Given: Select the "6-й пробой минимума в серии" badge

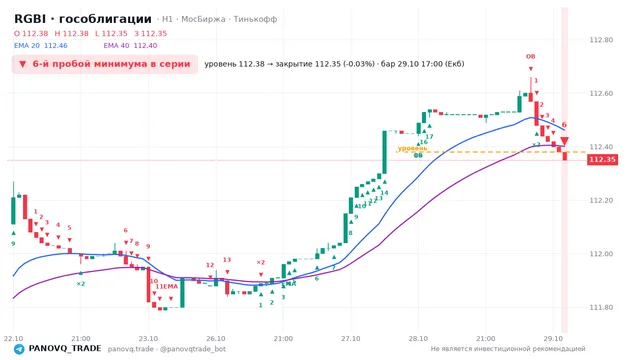Looking at the screenshot, I should [105, 64].
